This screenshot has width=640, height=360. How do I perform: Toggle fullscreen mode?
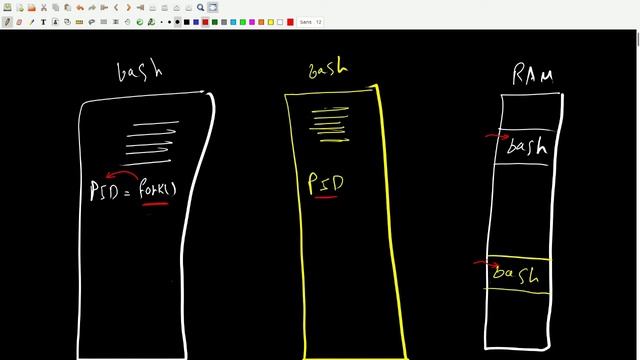point(213,7)
